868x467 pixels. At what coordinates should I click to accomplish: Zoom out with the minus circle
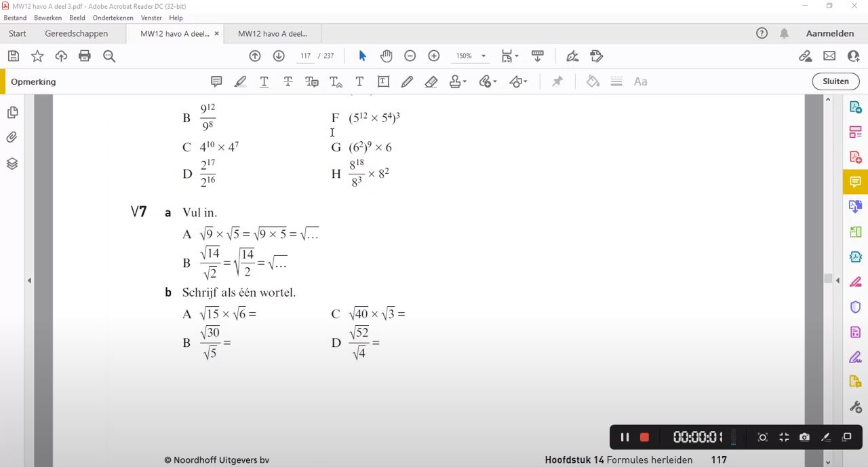tap(410, 56)
